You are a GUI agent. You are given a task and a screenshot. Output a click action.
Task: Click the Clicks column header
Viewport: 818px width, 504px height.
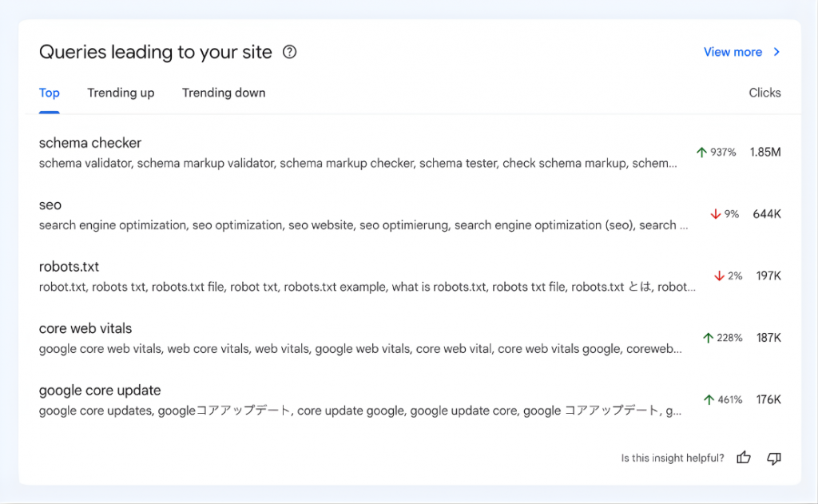(764, 93)
